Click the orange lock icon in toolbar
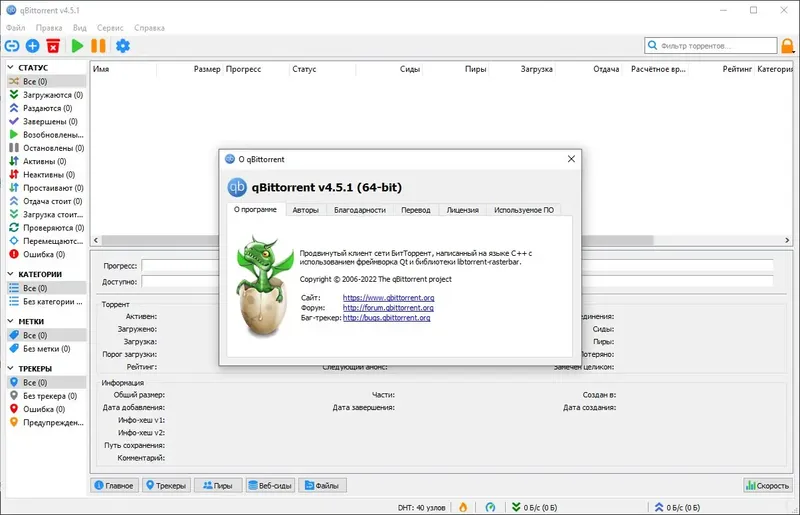800x515 pixels. [787, 46]
